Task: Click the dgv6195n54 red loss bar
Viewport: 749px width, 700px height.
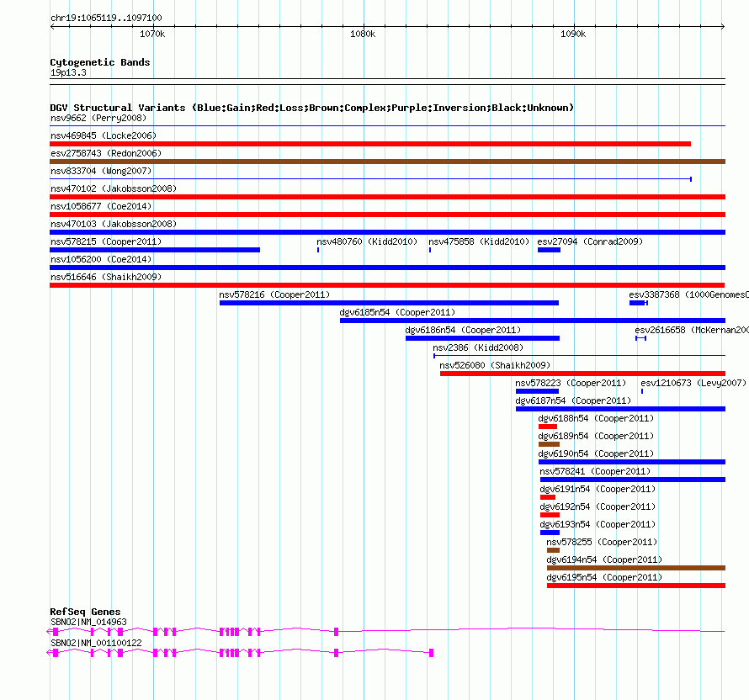Action: tap(635, 586)
